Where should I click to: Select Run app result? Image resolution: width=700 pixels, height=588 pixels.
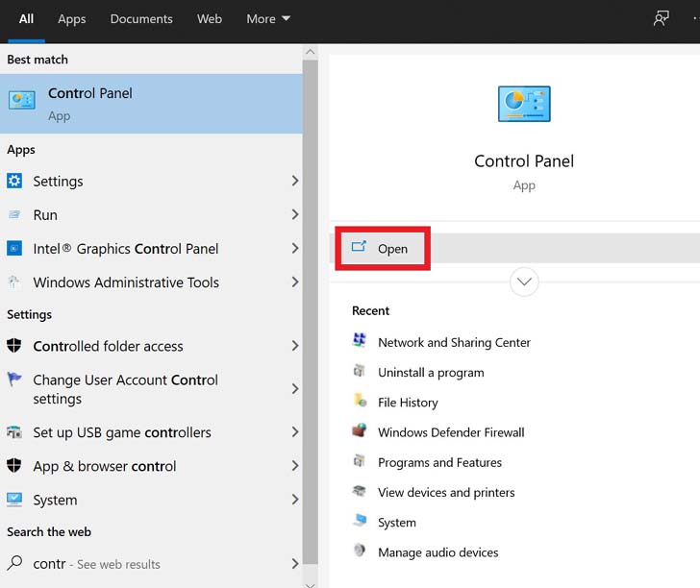click(x=151, y=214)
